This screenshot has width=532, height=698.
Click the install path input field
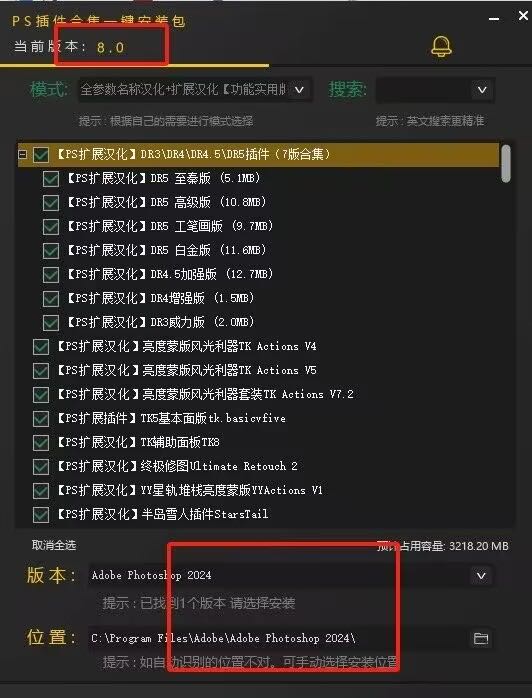tap(278, 638)
